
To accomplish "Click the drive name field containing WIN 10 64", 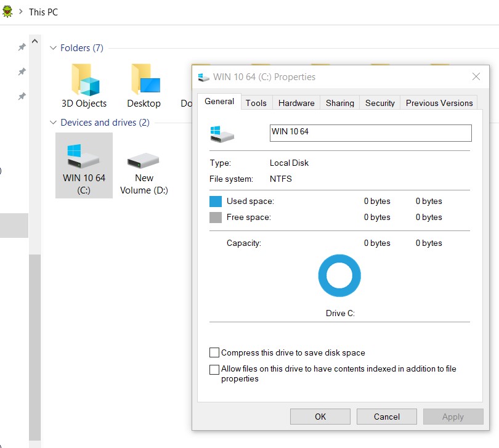I will [371, 133].
